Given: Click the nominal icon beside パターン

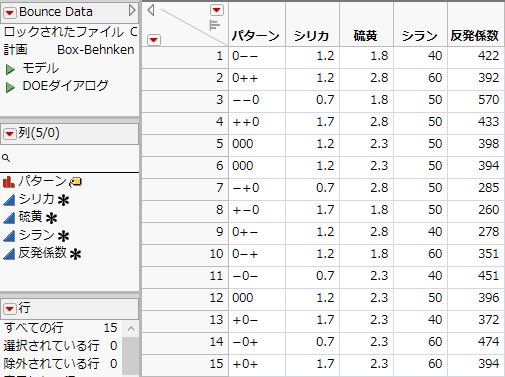Looking at the screenshot, I should (x=9, y=182).
